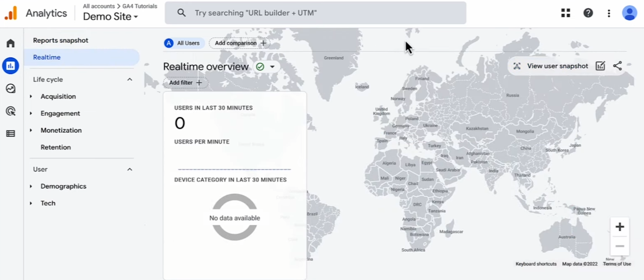This screenshot has width=644, height=280.
Task: Click the Analytics product name
Action: click(x=46, y=13)
